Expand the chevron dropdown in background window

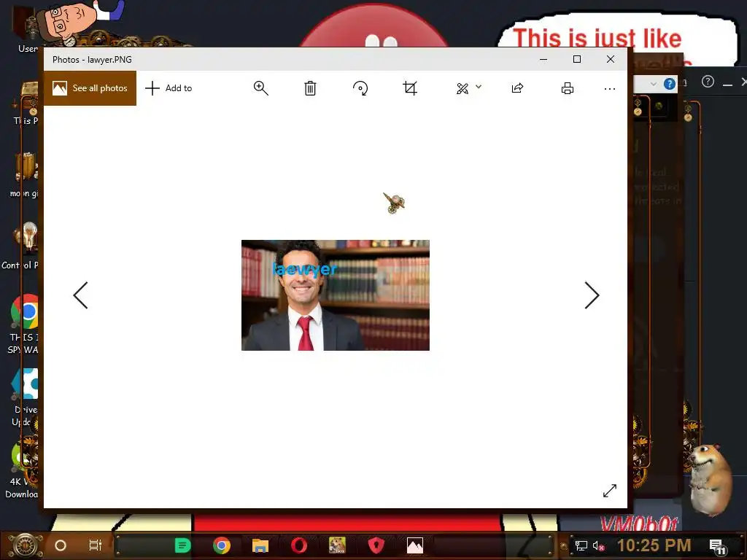[654, 85]
